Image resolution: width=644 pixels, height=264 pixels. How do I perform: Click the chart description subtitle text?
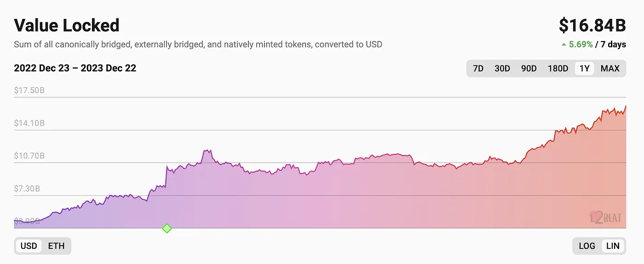click(198, 45)
